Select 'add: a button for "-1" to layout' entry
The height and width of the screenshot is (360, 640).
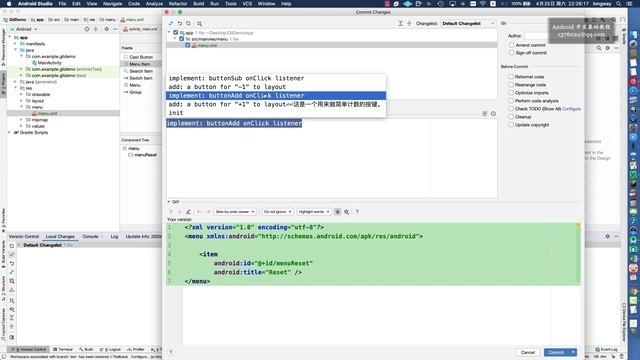point(276,87)
